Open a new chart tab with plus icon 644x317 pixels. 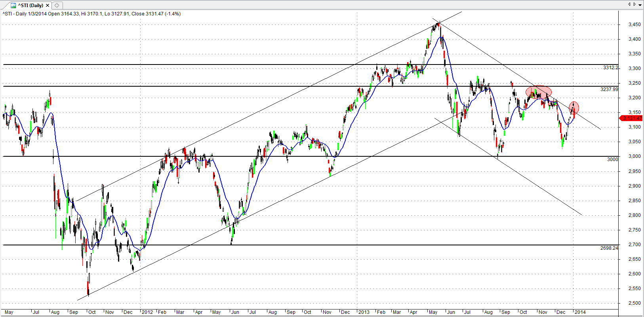[57, 6]
